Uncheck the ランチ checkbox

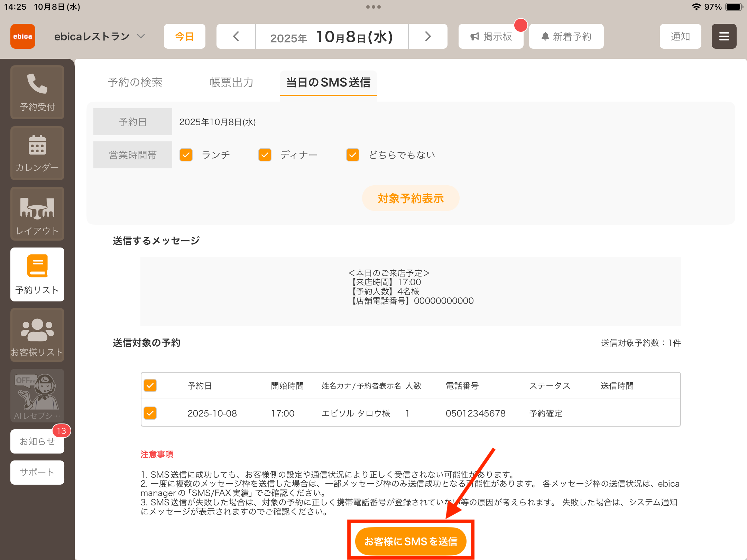tap(186, 155)
